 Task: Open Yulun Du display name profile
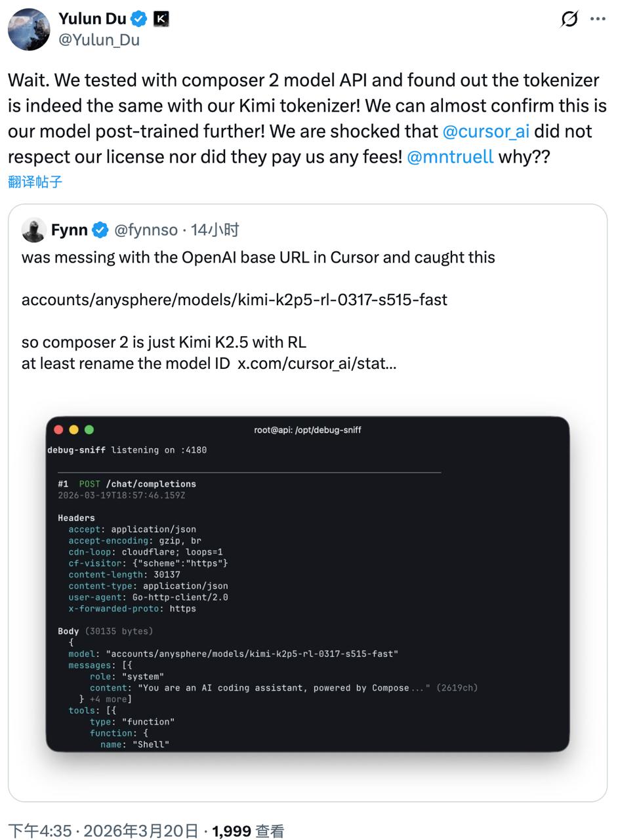point(92,19)
